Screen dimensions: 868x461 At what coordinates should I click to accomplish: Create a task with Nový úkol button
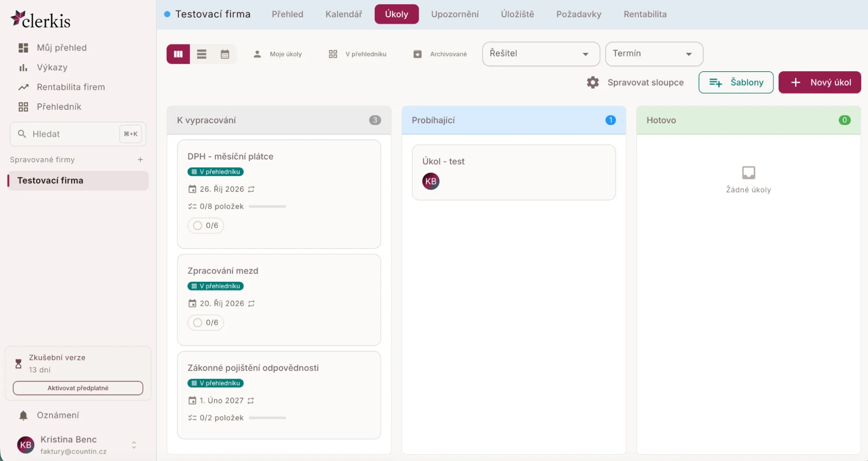[x=819, y=82]
